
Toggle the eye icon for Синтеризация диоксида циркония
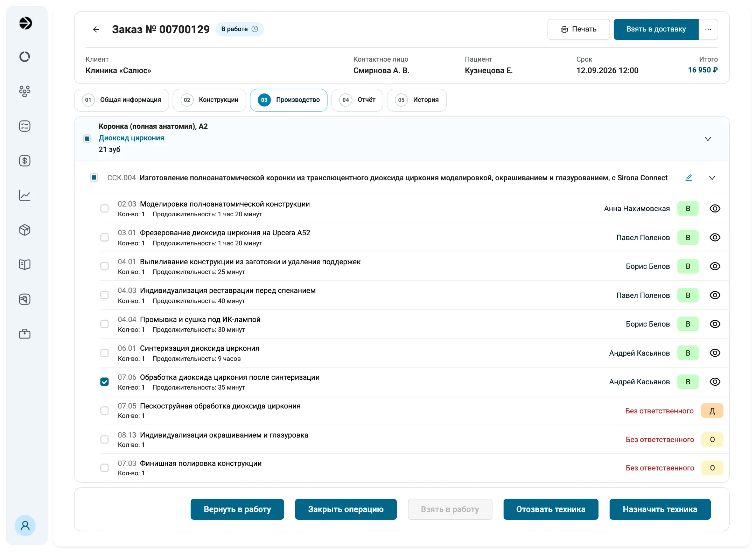pyautogui.click(x=715, y=353)
